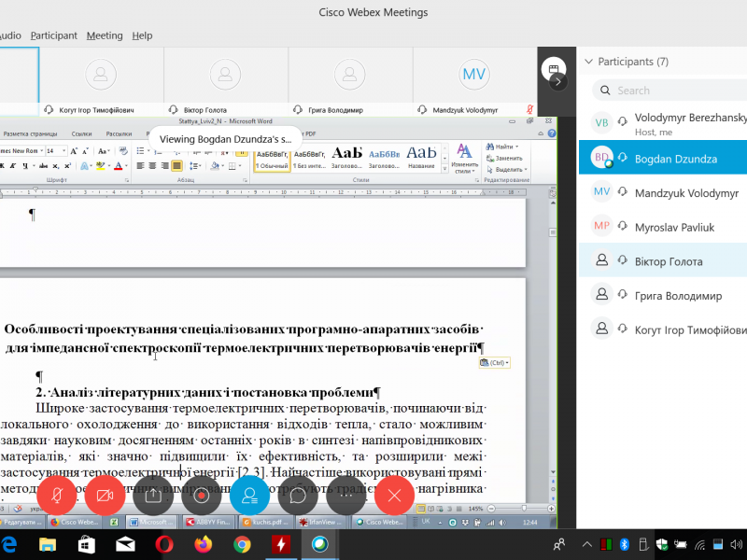The image size is (747, 560).
Task: Open Opera browser from the taskbar
Action: click(x=163, y=544)
